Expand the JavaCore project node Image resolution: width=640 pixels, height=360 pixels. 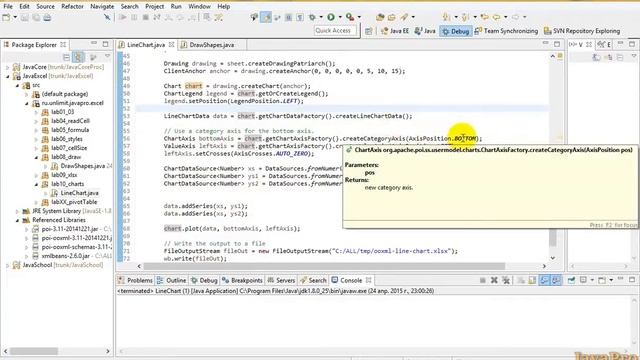pos(7,67)
